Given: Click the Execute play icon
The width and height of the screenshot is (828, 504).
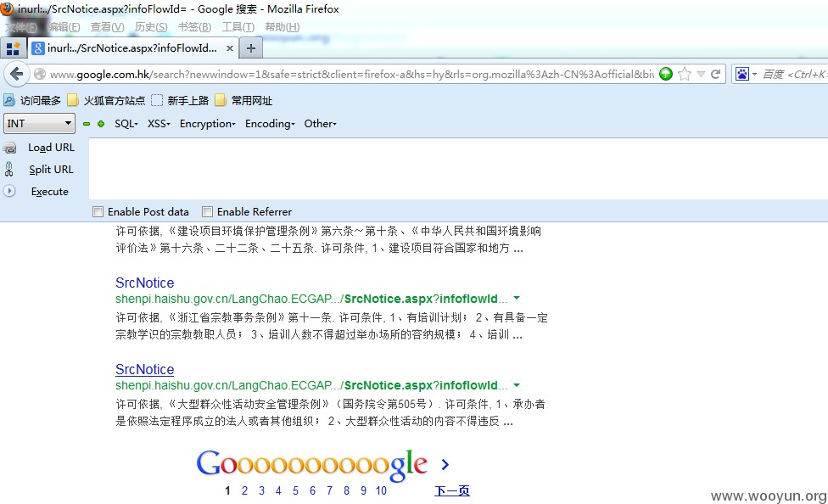Looking at the screenshot, I should [9, 191].
